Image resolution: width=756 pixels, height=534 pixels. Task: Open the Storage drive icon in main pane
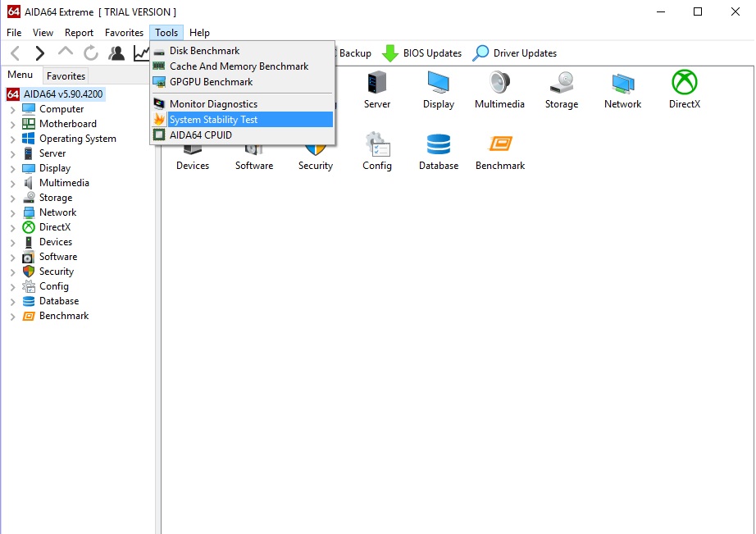tap(562, 90)
